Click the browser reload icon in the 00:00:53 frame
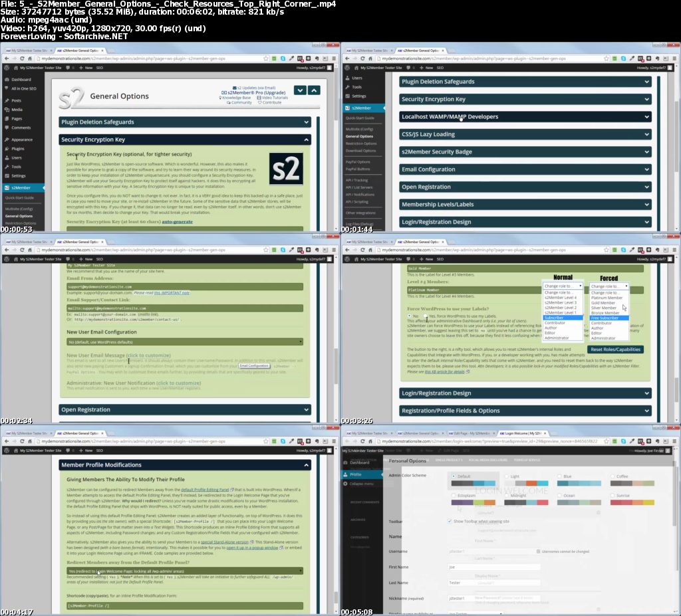The height and width of the screenshot is (616, 681). point(22,58)
